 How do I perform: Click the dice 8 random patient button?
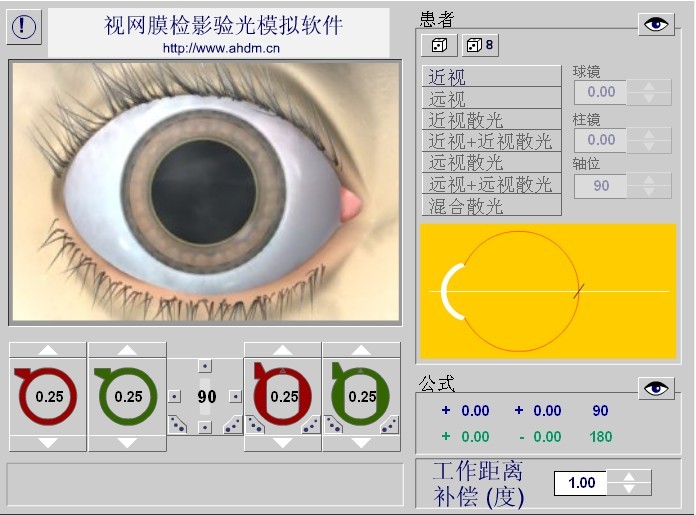pyautogui.click(x=480, y=45)
